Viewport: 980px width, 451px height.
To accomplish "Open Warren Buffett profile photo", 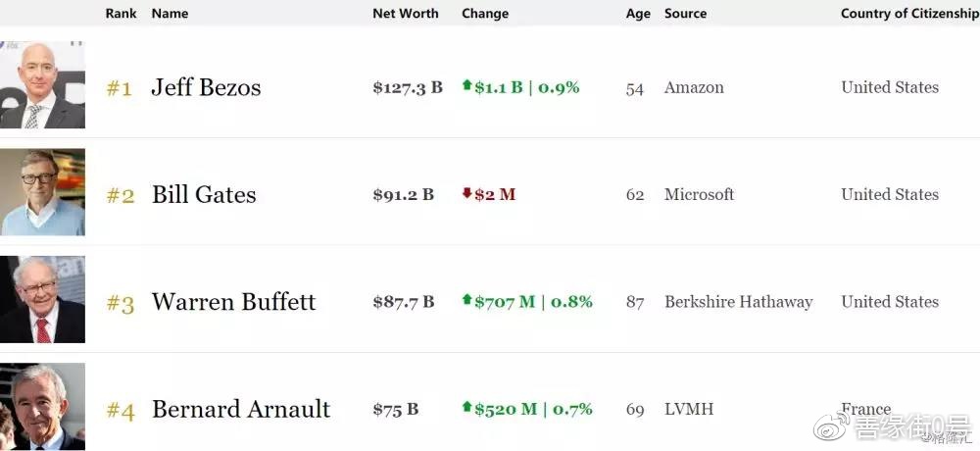I will (x=42, y=299).
